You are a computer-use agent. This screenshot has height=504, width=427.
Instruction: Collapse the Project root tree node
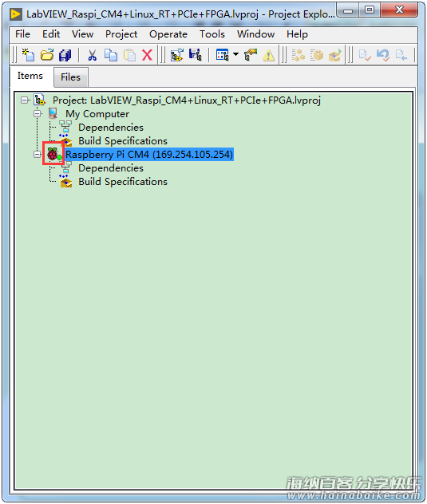(x=24, y=100)
